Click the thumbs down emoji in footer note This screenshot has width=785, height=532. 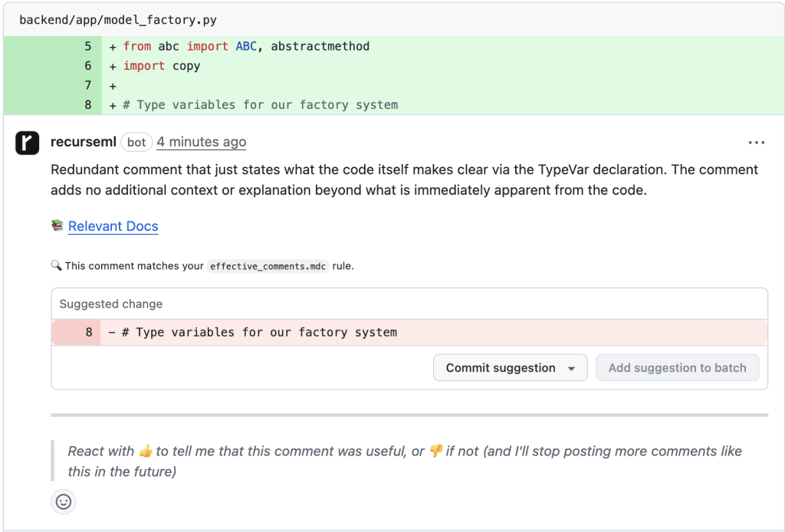pos(435,452)
